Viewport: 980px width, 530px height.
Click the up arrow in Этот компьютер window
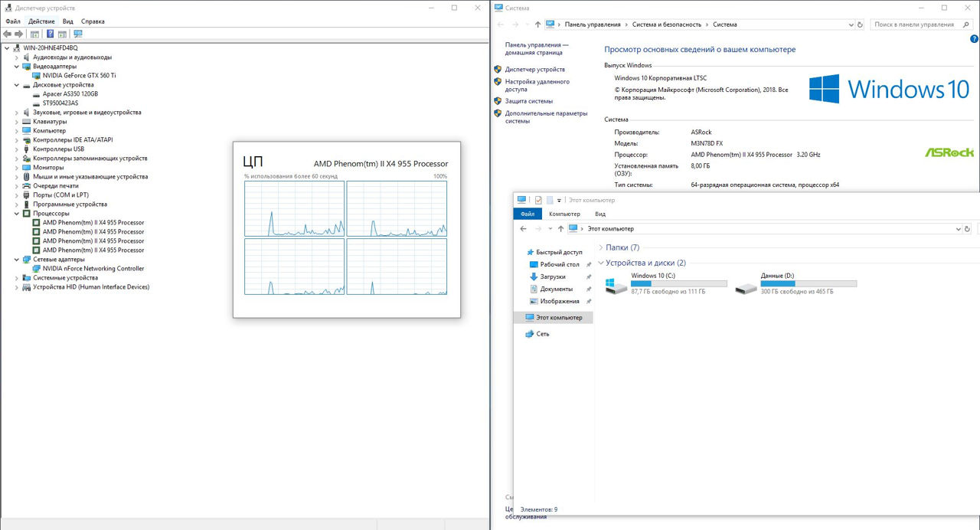pos(560,229)
